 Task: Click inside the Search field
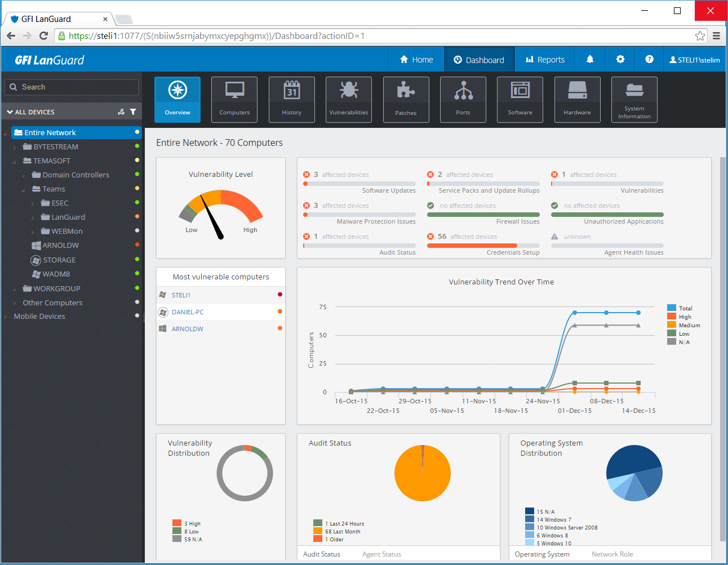click(x=72, y=87)
